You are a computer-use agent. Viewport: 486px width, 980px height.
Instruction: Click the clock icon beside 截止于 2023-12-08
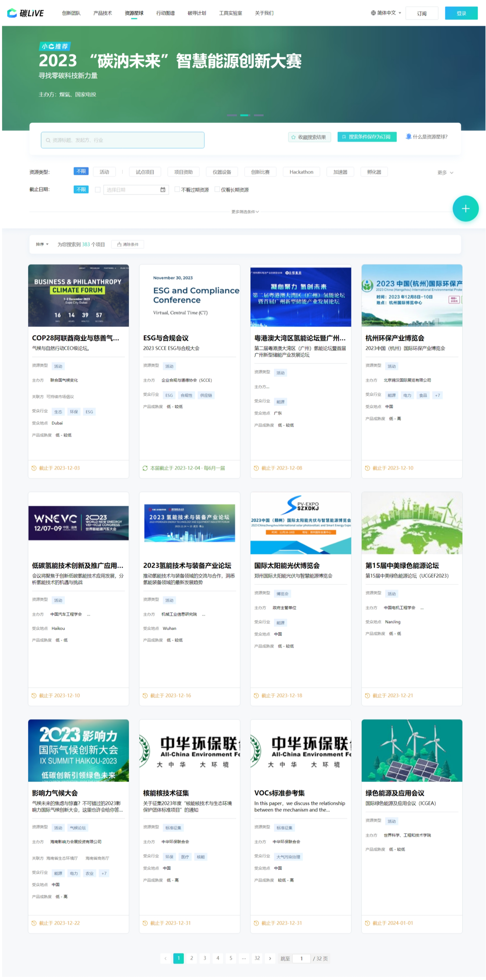click(256, 468)
